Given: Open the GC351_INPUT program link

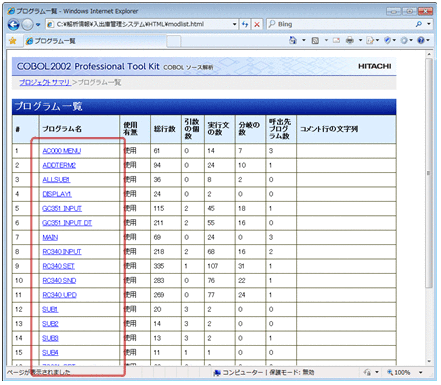Looking at the screenshot, I should tap(62, 209).
